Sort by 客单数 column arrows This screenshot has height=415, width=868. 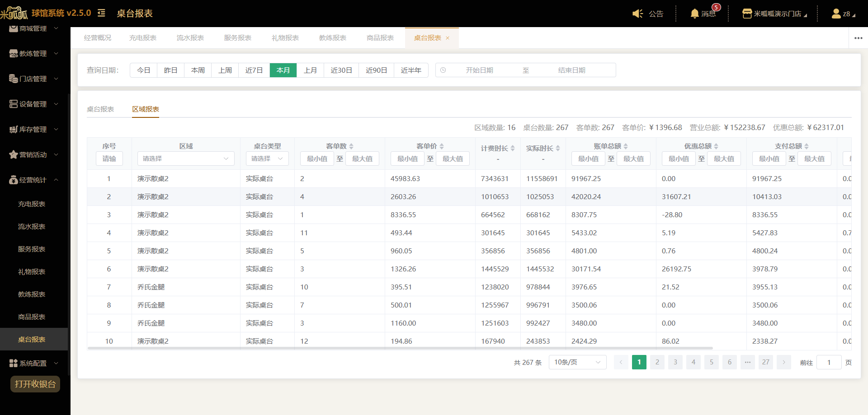point(351,146)
